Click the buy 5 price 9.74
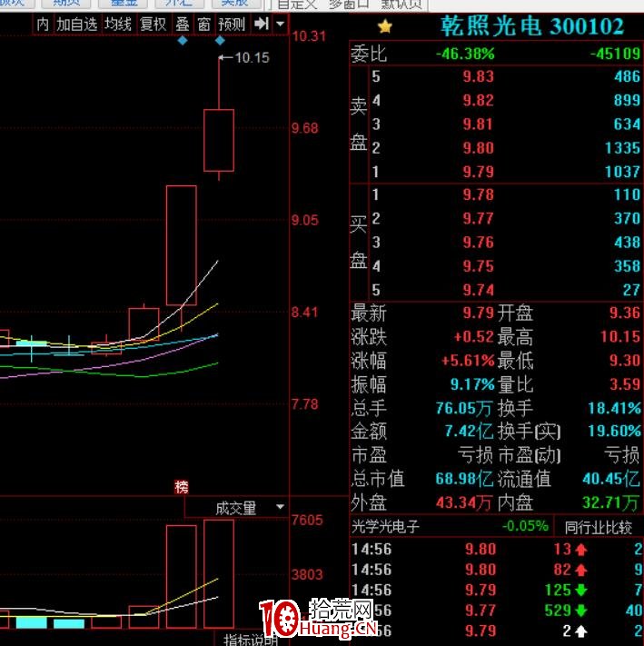This screenshot has height=646, width=644. pyautogui.click(x=478, y=290)
